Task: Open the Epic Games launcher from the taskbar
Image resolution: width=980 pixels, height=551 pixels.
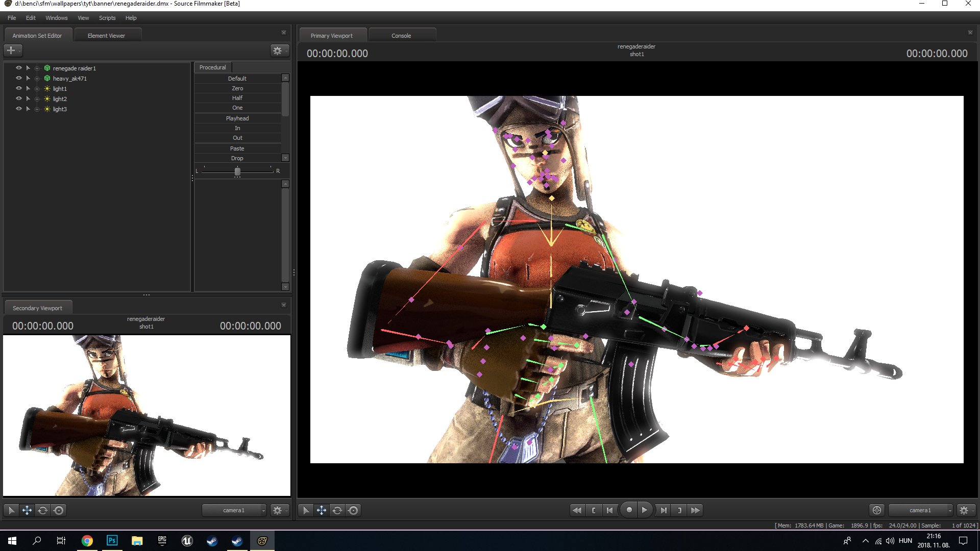Action: click(x=162, y=540)
